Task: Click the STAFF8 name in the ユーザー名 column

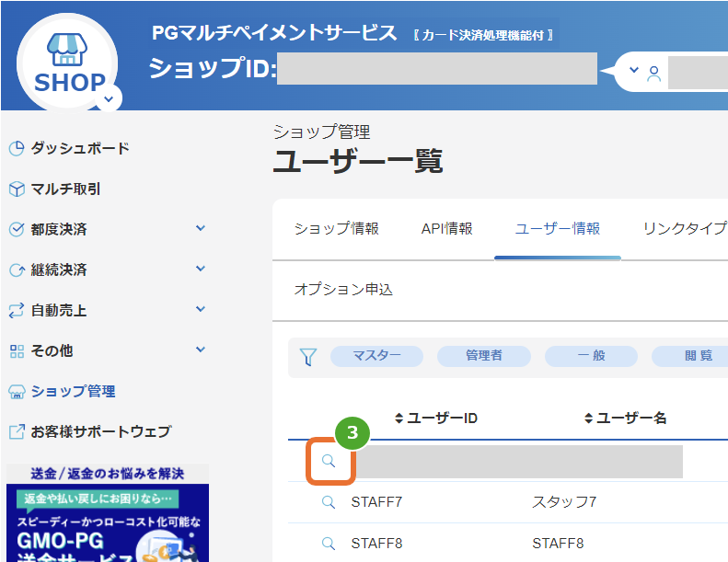Action: pyautogui.click(x=558, y=544)
